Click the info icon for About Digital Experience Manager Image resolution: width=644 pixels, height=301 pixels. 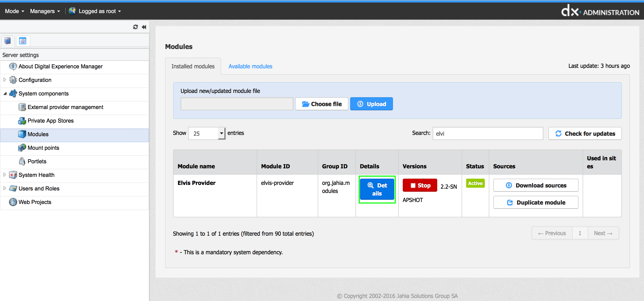(x=13, y=66)
